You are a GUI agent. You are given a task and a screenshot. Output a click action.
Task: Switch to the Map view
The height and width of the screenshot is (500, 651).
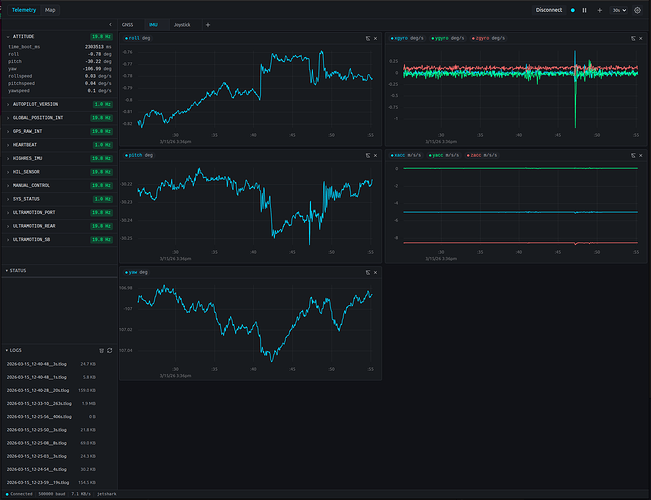pos(51,10)
